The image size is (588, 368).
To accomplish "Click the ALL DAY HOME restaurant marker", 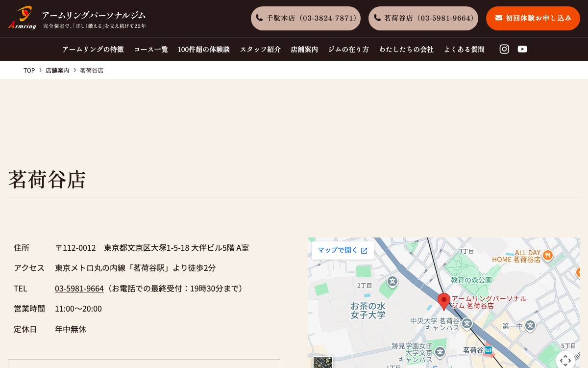I will tap(548, 255).
